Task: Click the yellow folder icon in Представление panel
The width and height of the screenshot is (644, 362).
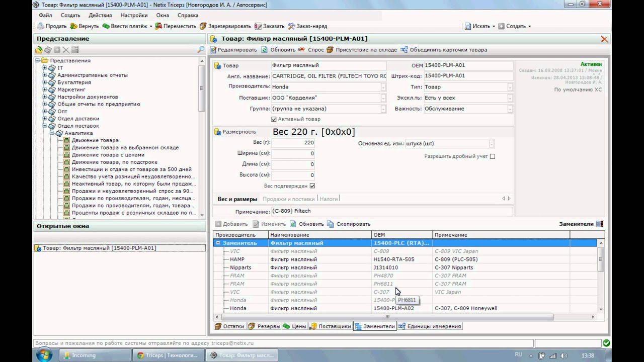Action: [39, 50]
